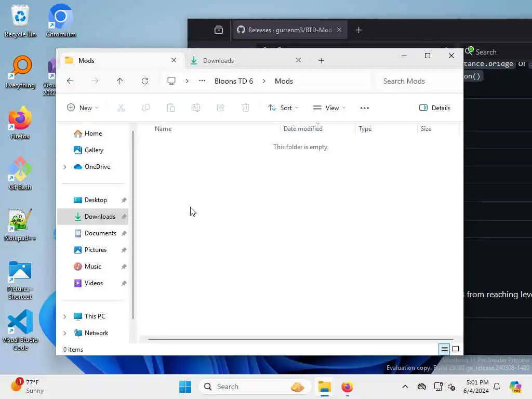Open Pictures - Shortcut on desktop
The width and height of the screenshot is (532, 399).
point(20,280)
